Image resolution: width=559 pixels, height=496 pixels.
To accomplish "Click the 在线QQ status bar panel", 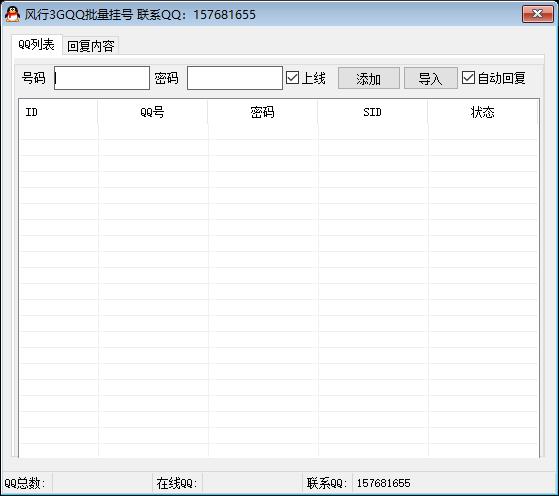I will tap(227, 484).
